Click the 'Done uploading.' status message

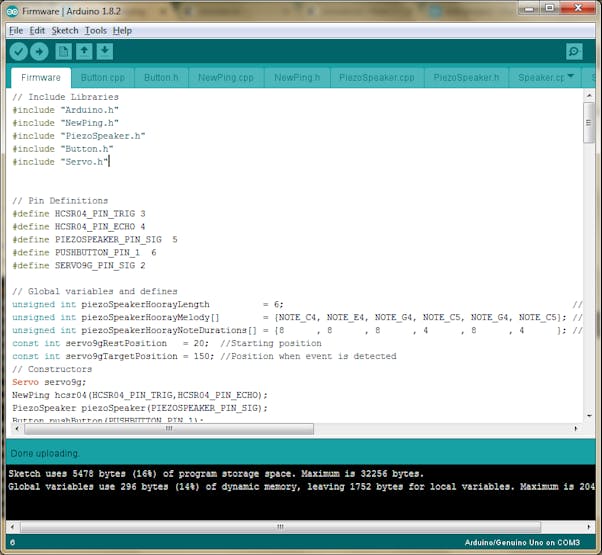pos(45,454)
